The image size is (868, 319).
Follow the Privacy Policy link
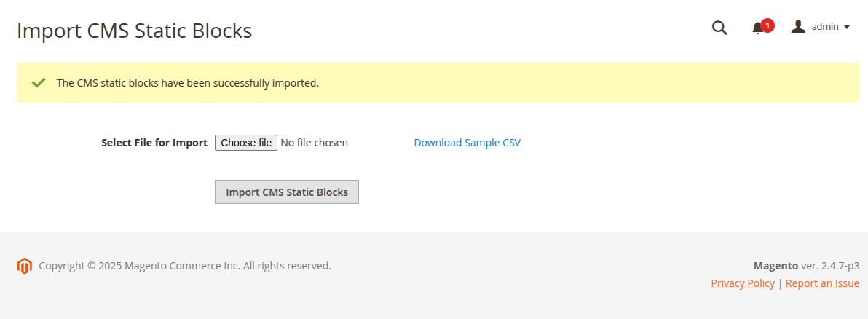[x=743, y=283]
